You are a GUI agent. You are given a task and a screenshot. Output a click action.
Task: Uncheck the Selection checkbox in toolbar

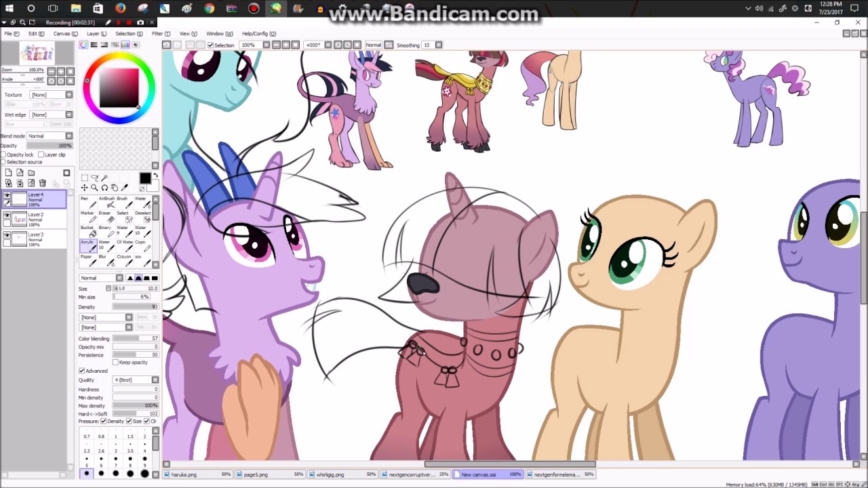pyautogui.click(x=210, y=45)
